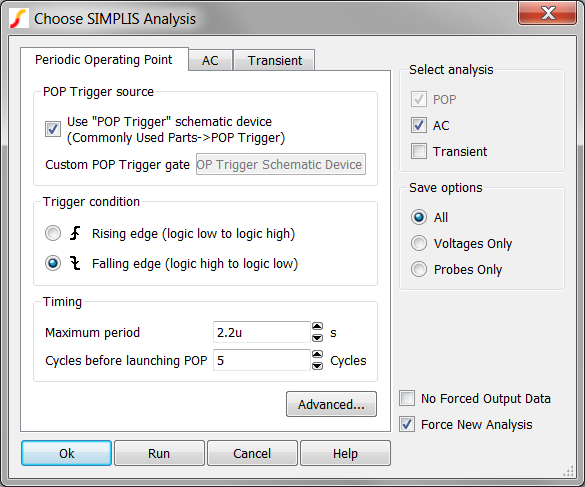Decrement Cycles before launching POP
Screen dimensions: 585x487
[x=317, y=366]
